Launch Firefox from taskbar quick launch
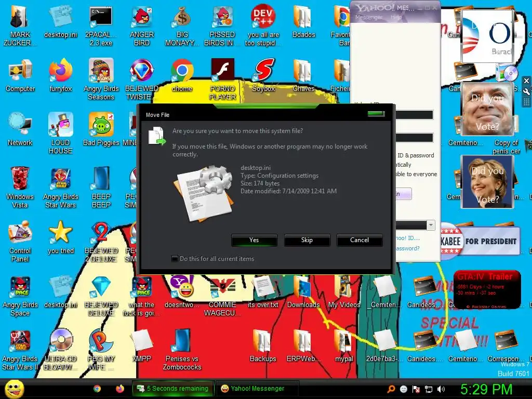 coord(120,389)
